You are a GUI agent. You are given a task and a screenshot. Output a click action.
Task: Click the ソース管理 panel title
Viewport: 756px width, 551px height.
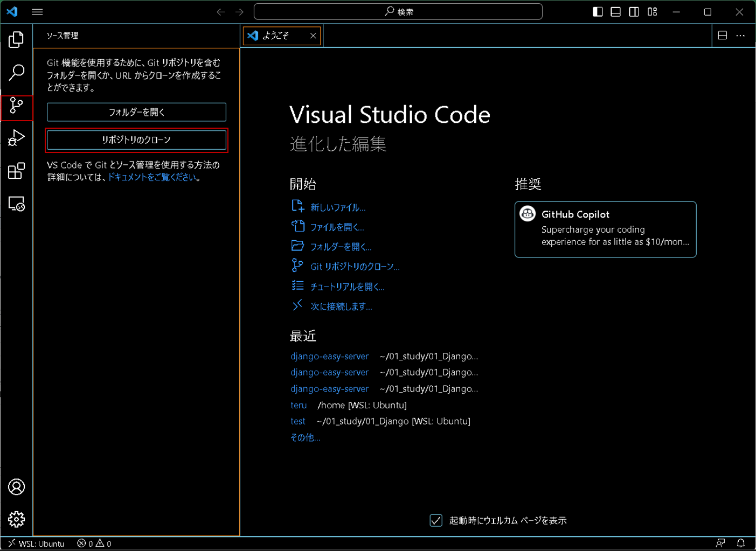(x=63, y=36)
